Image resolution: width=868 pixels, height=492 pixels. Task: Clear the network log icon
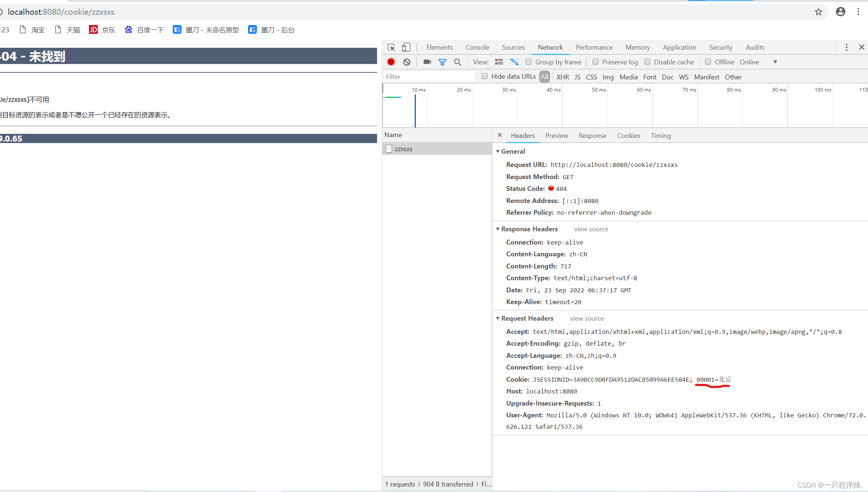click(406, 62)
